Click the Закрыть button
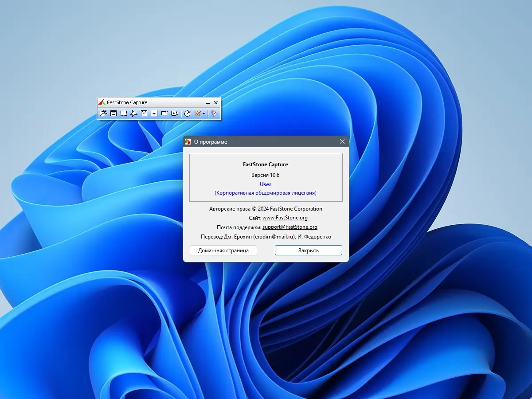This screenshot has width=532, height=399. pyautogui.click(x=309, y=250)
